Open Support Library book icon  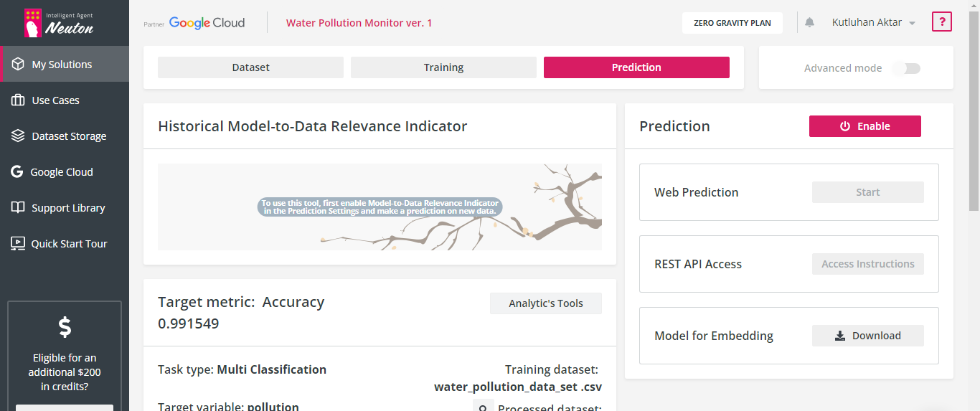18,208
